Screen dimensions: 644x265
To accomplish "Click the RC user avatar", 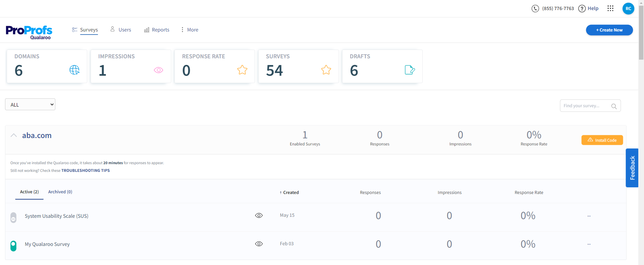I will pos(628,8).
